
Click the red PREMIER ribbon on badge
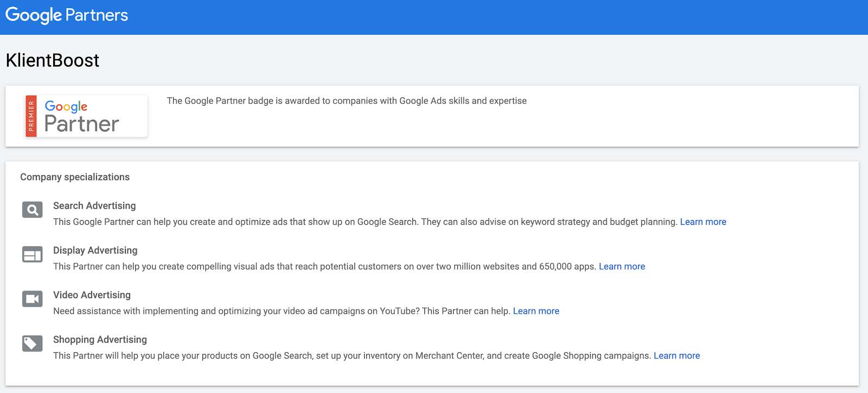[31, 116]
